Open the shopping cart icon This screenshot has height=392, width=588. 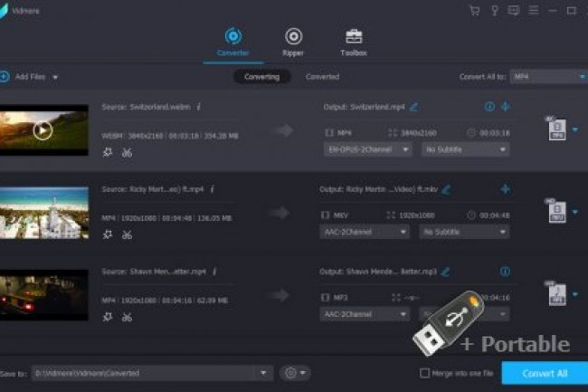(474, 11)
